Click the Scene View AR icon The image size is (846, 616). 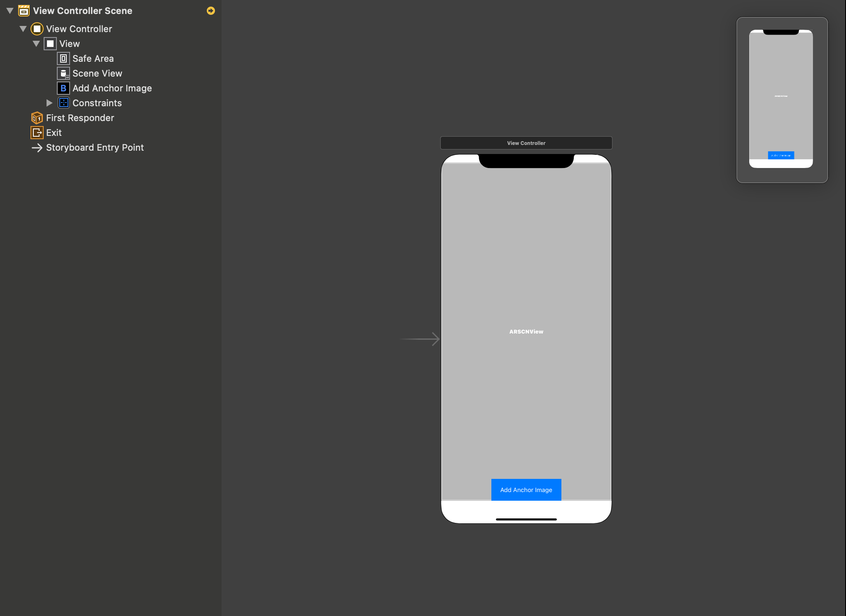(x=63, y=73)
